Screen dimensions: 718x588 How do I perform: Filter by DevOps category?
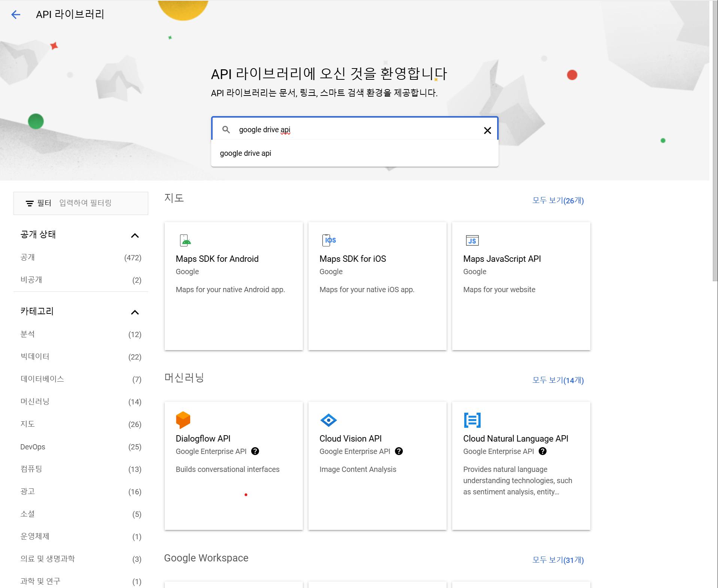pos(81,447)
